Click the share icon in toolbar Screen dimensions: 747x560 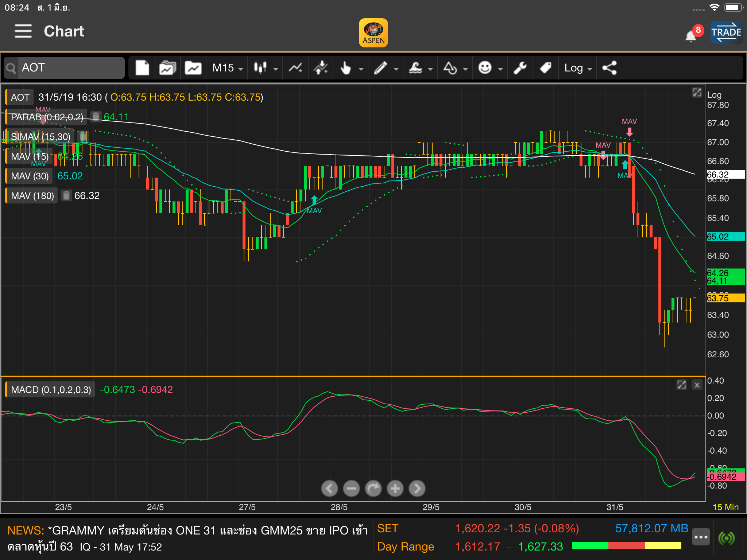(x=609, y=68)
